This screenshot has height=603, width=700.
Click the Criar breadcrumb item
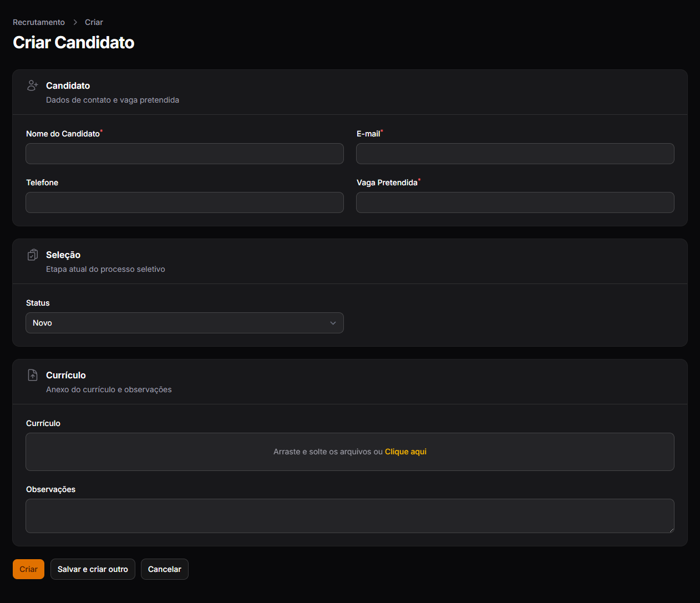(x=94, y=22)
